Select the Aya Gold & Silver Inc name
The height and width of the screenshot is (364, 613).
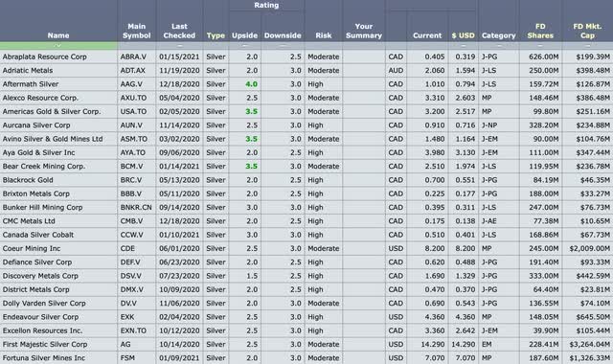pos(38,152)
